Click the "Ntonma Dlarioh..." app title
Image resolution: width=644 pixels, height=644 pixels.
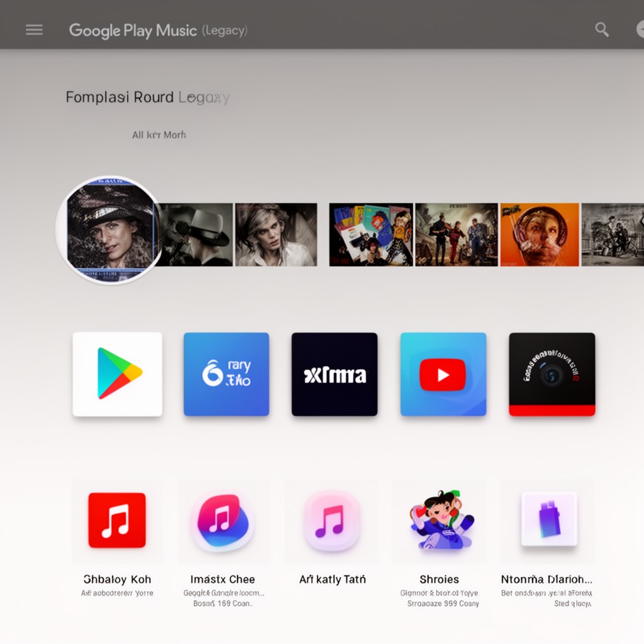(547, 579)
